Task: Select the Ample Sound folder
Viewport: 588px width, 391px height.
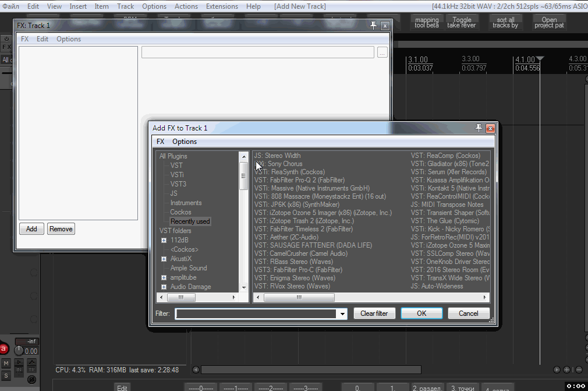Action: click(x=189, y=268)
